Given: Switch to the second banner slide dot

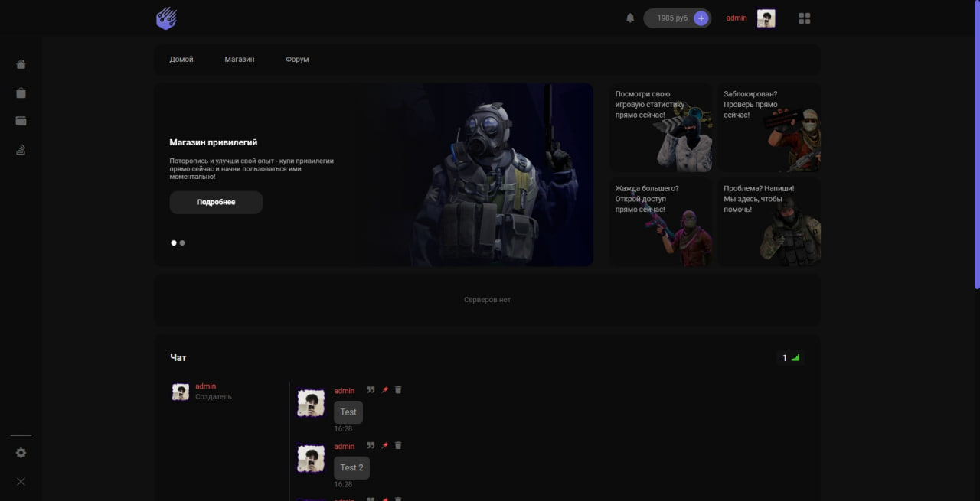Looking at the screenshot, I should click(x=182, y=243).
